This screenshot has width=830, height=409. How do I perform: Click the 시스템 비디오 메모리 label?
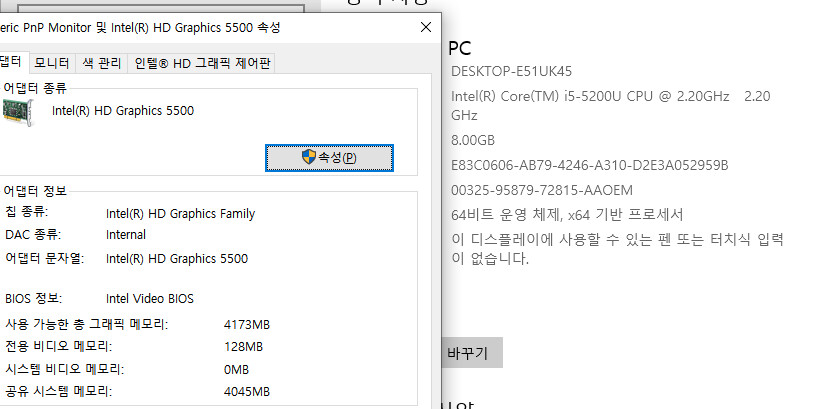point(64,369)
